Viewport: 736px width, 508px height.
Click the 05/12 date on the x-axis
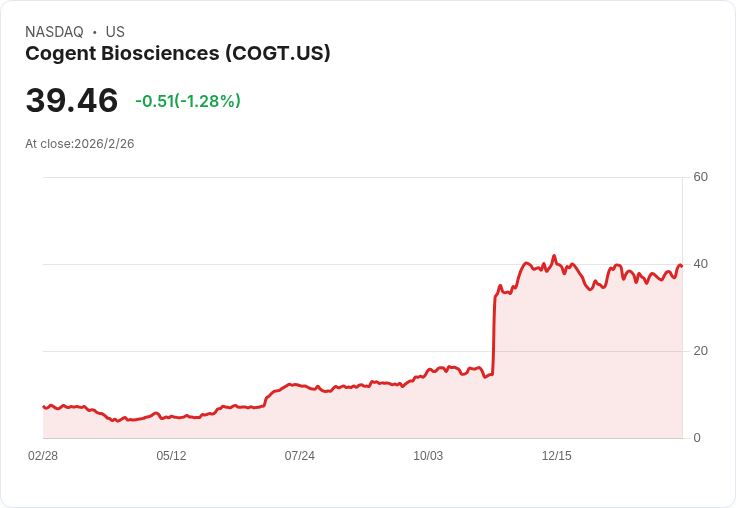coord(171,455)
